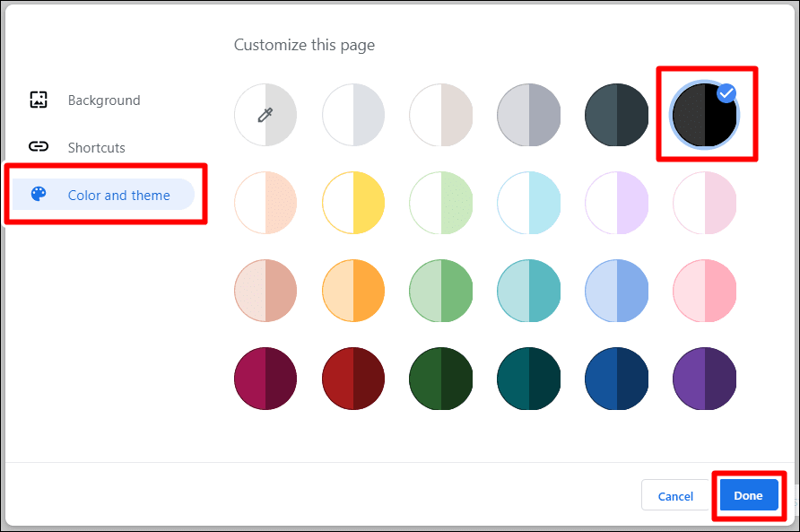Select the light pink pastel theme swatch
This screenshot has width=800, height=532.
(x=705, y=203)
